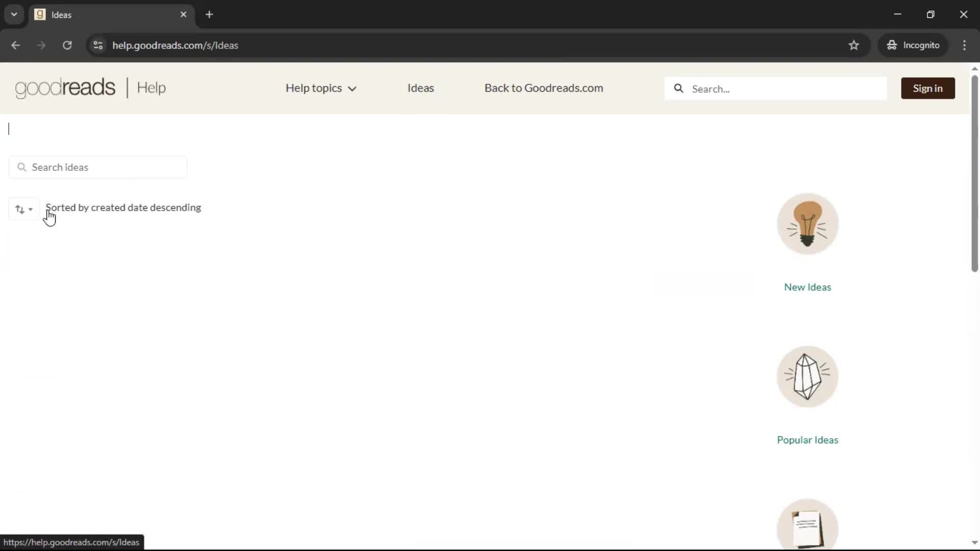The width and height of the screenshot is (980, 551).
Task: Open the Chrome three-dot menu
Action: (964, 45)
